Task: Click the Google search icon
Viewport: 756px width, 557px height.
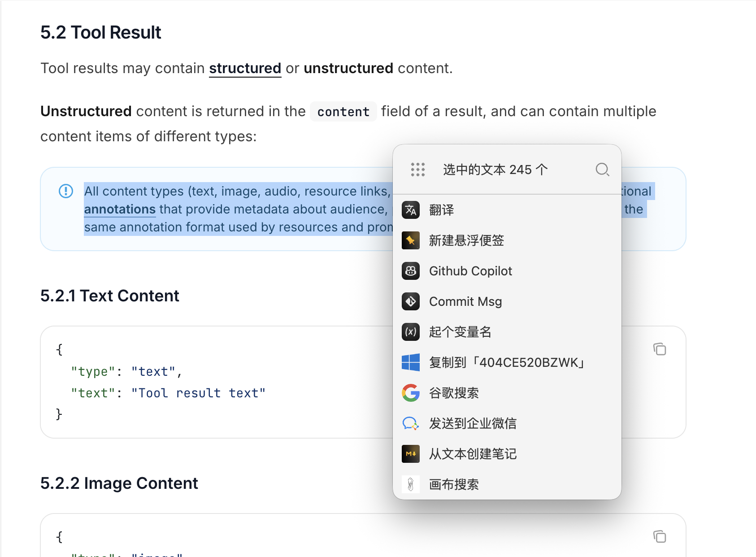Action: [x=411, y=393]
